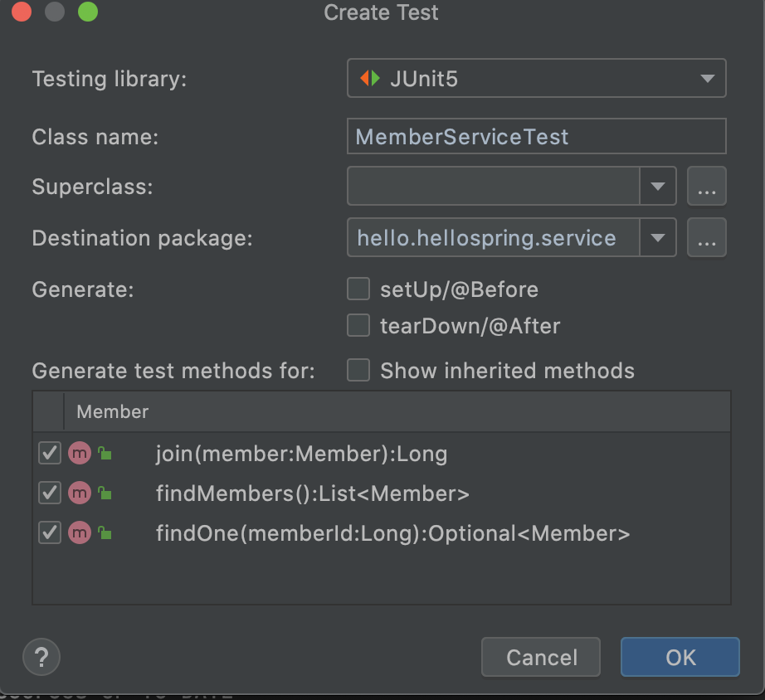This screenshot has width=765, height=700.
Task: Click the JUnit5 library icon
Action: pyautogui.click(x=370, y=78)
